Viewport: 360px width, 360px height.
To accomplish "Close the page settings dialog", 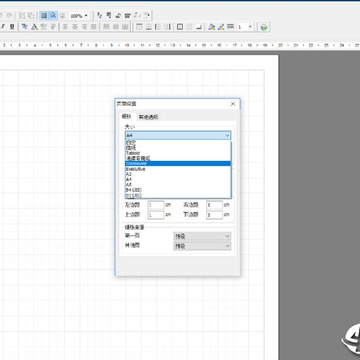I will coord(233,104).
